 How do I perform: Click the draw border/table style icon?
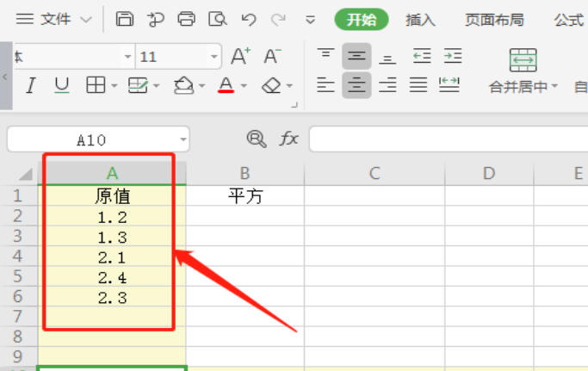point(138,85)
